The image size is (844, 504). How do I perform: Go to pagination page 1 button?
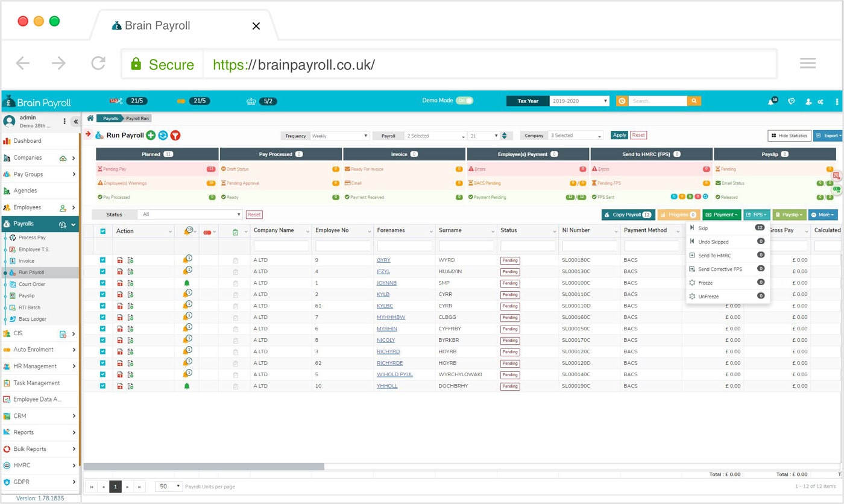click(x=115, y=487)
